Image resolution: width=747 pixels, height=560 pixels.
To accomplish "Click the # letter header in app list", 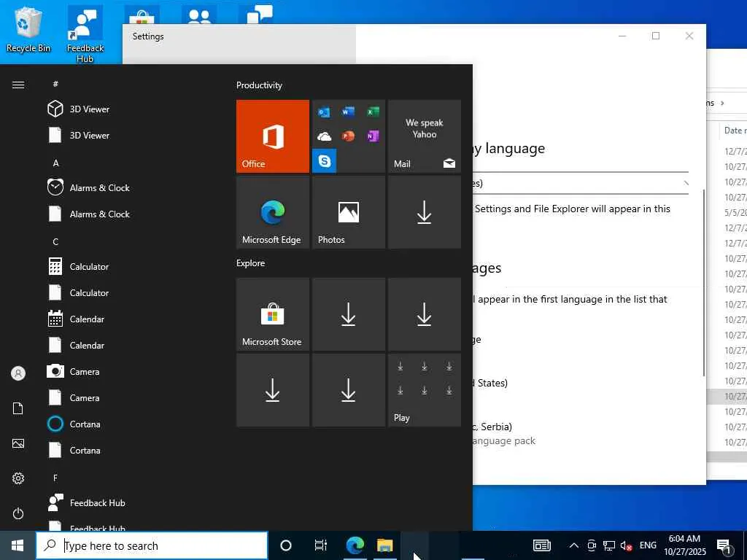I will (x=55, y=84).
